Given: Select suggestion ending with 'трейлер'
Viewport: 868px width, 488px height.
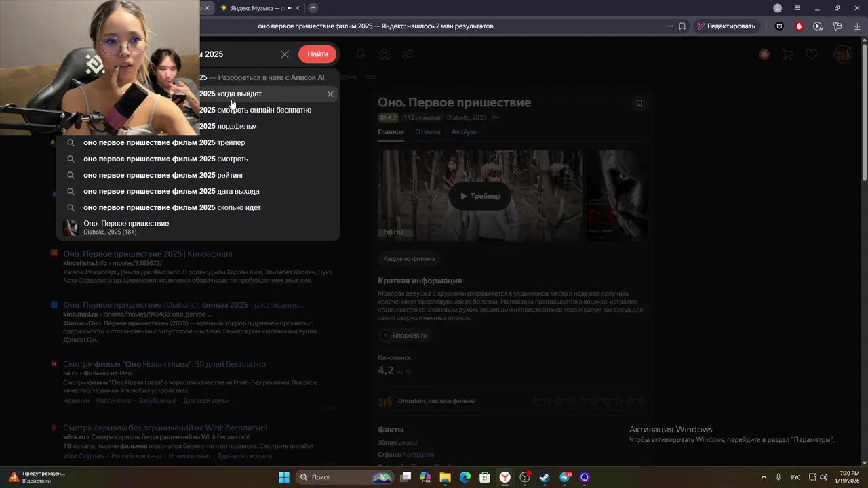Looking at the screenshot, I should (198, 142).
